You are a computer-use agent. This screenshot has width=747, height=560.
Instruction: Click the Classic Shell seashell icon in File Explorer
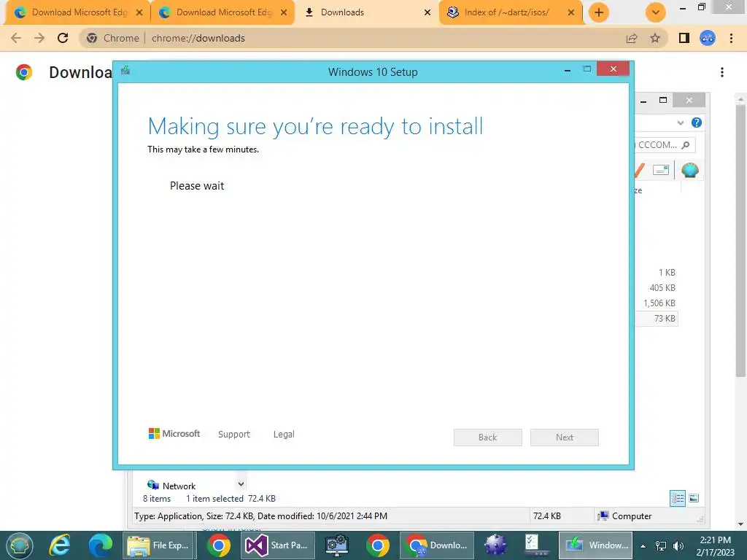coord(690,170)
